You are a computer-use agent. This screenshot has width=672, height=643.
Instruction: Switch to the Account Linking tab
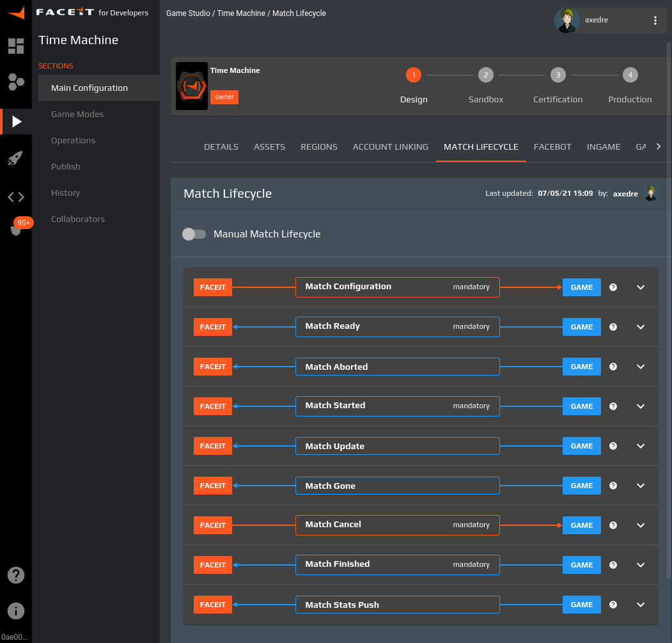coord(390,147)
